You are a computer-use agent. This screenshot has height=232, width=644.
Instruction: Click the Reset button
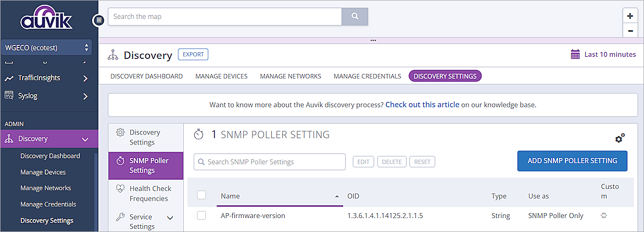click(422, 162)
